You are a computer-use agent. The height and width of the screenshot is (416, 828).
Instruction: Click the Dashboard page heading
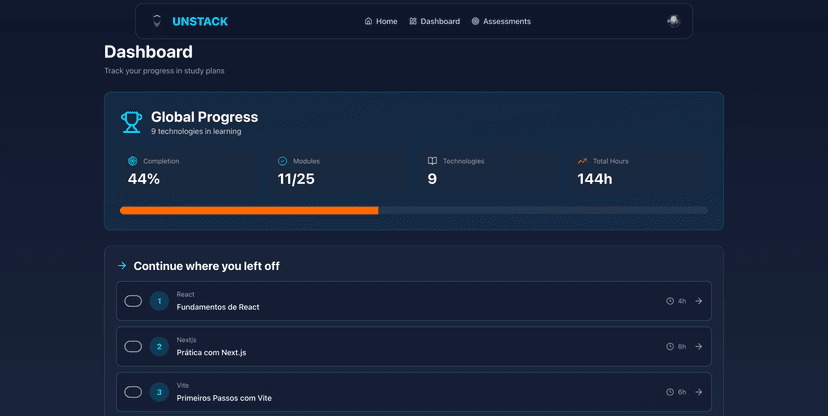(x=148, y=52)
